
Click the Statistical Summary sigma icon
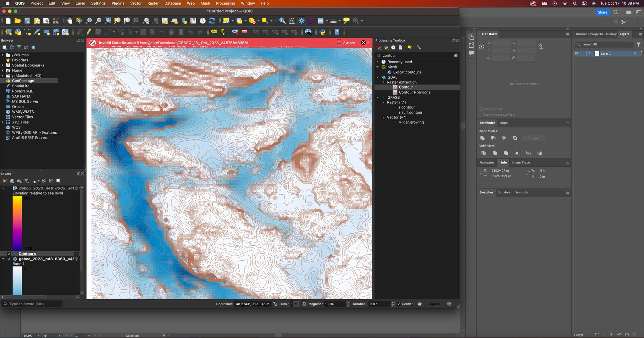tap(311, 21)
